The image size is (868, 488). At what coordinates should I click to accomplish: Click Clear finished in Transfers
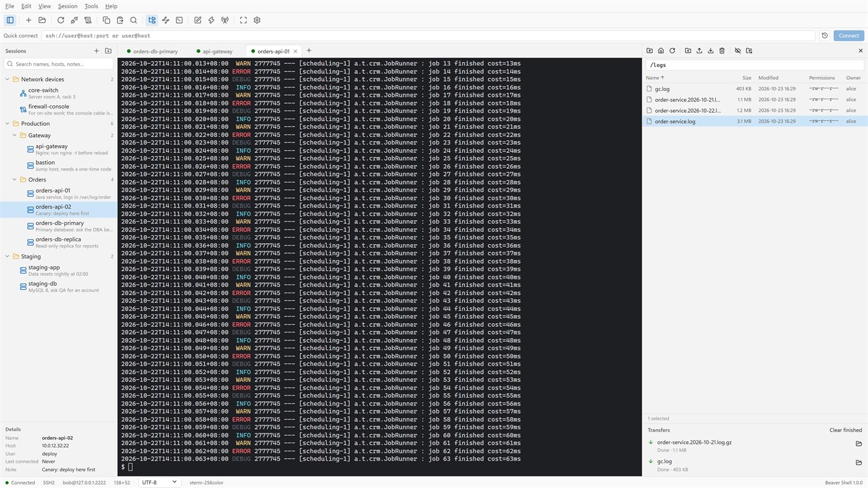846,430
